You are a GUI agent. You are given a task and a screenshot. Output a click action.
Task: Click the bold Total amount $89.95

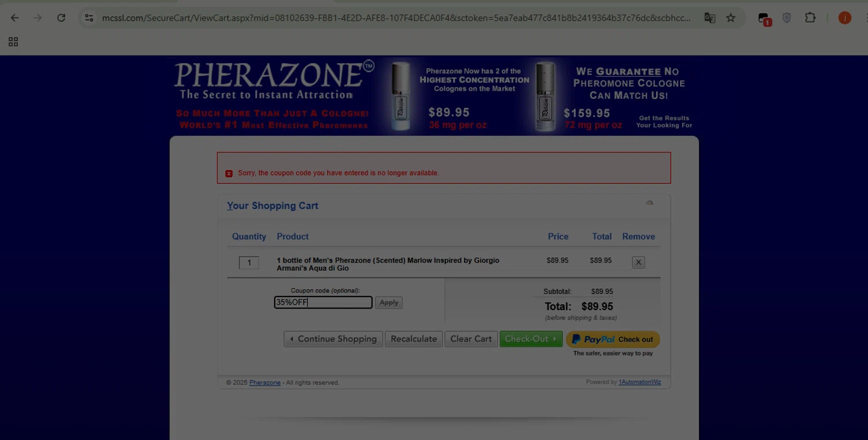[x=597, y=306]
